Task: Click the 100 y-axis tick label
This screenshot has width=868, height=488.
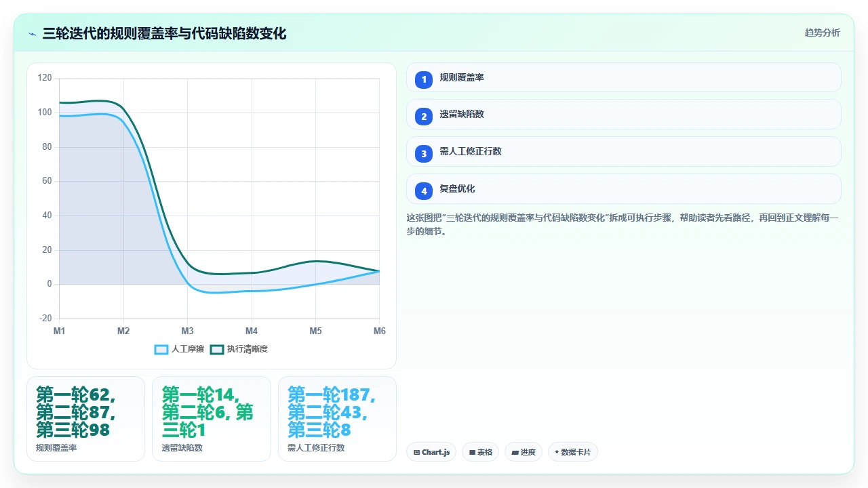Action: [45, 113]
